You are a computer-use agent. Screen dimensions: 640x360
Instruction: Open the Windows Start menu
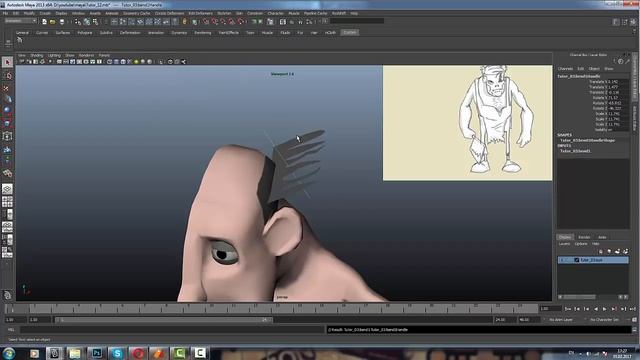pyautogui.click(x=9, y=353)
